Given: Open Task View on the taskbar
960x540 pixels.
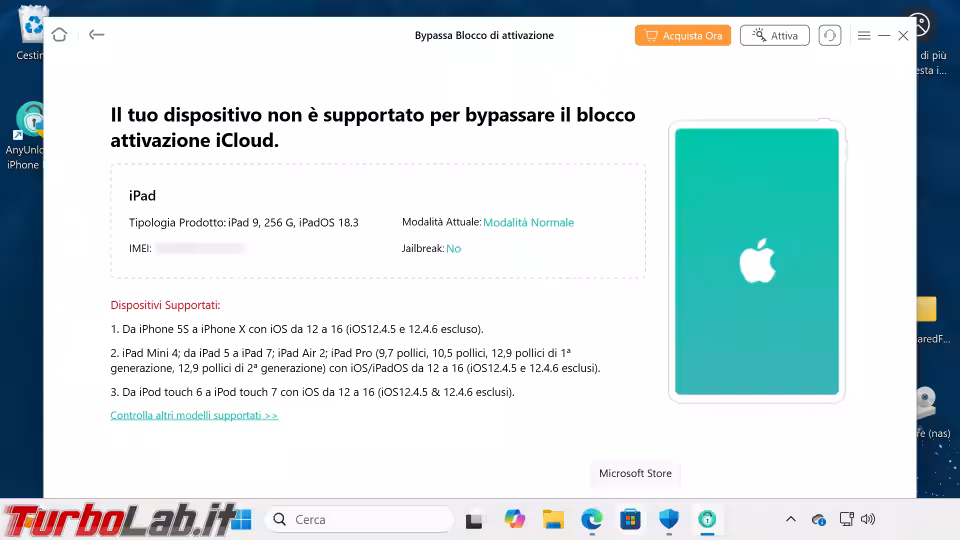Looking at the screenshot, I should click(475, 519).
